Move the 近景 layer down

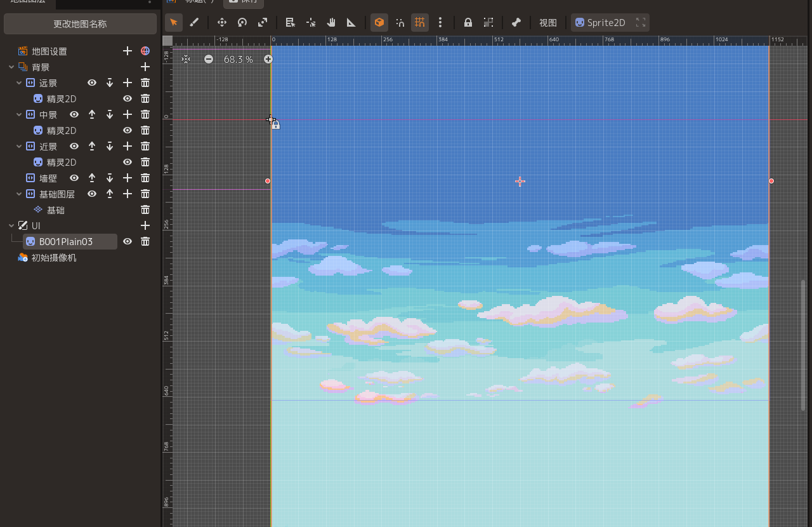tap(110, 146)
